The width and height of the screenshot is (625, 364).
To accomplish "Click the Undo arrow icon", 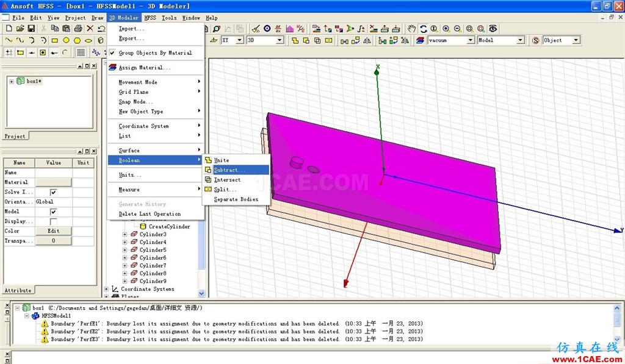I will [101, 29].
